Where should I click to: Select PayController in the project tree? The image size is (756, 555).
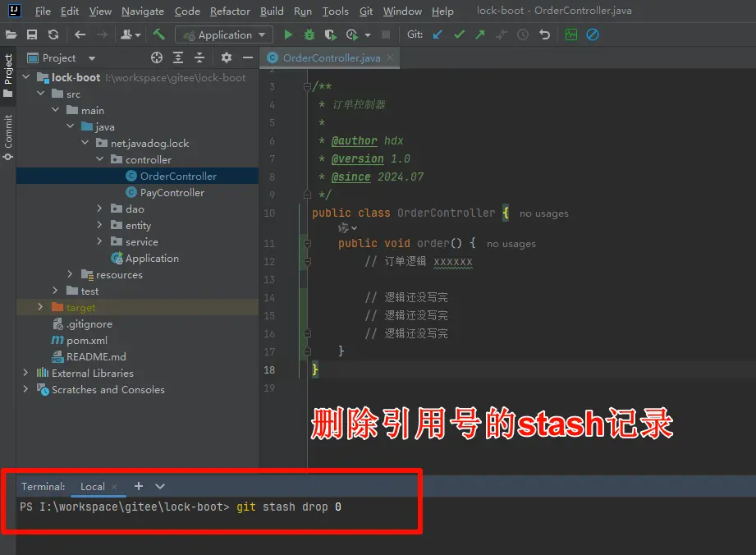[x=172, y=192]
